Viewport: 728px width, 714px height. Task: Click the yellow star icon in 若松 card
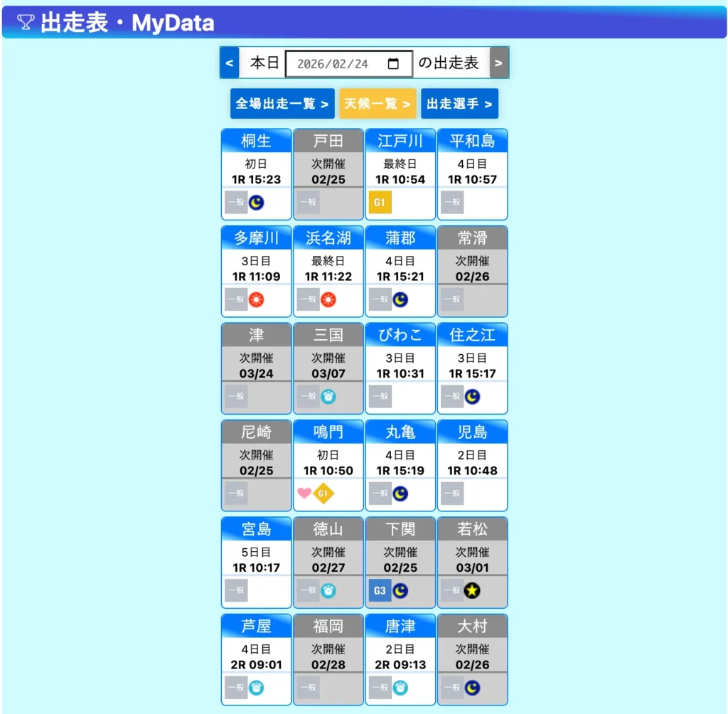click(472, 590)
